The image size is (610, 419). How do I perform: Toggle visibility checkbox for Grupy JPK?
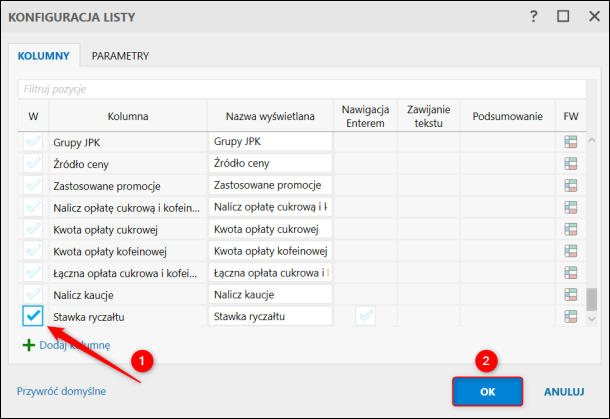coord(33,142)
